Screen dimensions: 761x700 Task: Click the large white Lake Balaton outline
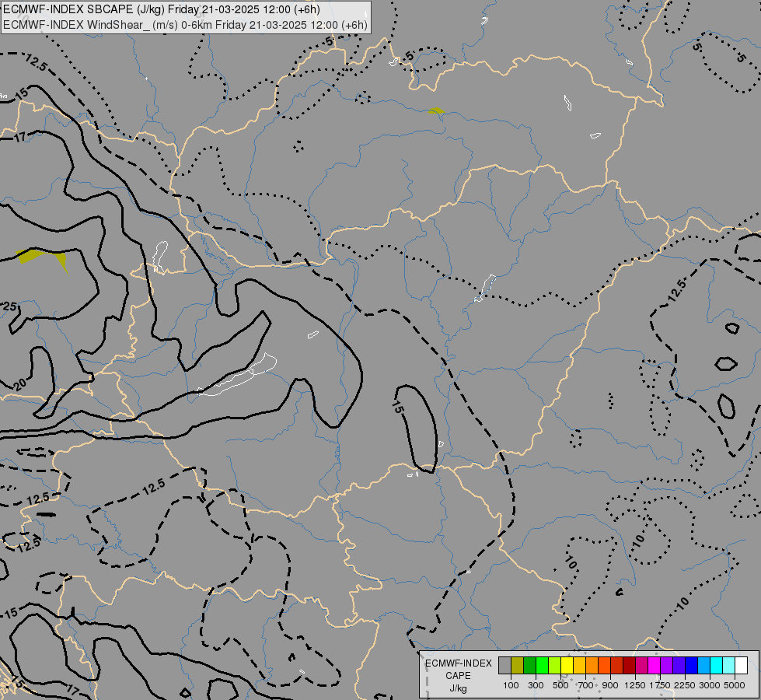click(238, 376)
